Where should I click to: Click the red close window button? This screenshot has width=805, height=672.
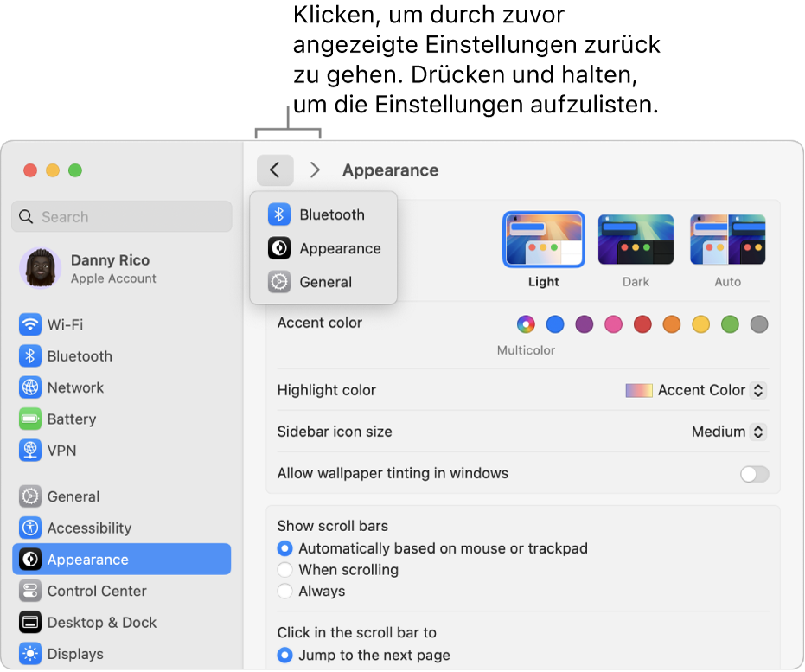30,170
